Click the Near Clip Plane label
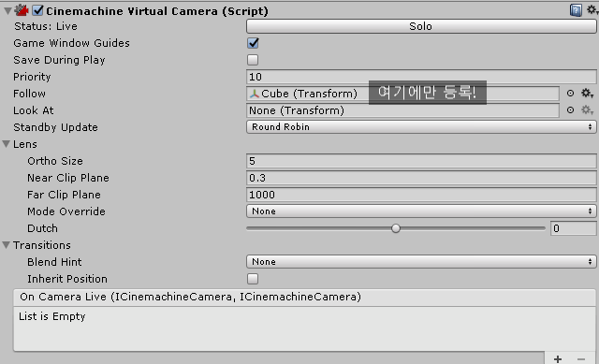 (x=68, y=178)
